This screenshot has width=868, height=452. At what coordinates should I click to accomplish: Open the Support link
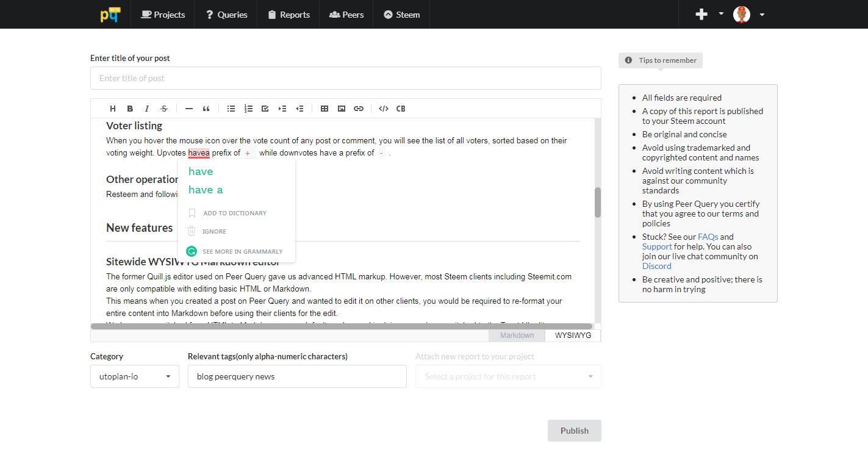point(657,246)
